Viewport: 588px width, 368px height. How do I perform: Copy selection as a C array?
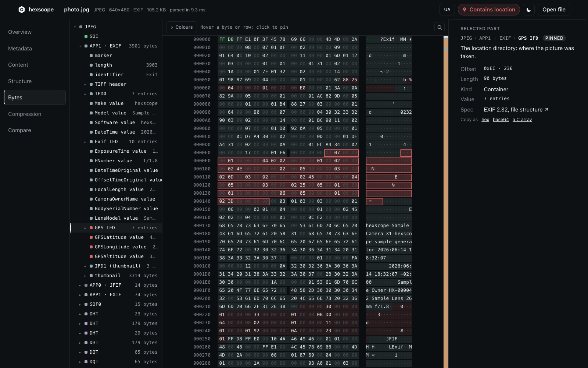[x=522, y=120]
